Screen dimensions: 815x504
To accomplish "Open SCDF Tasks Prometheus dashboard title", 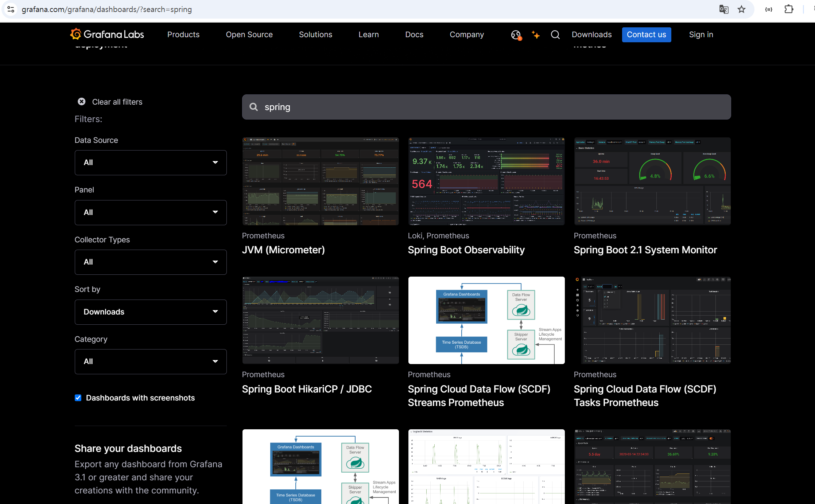I will pos(645,396).
